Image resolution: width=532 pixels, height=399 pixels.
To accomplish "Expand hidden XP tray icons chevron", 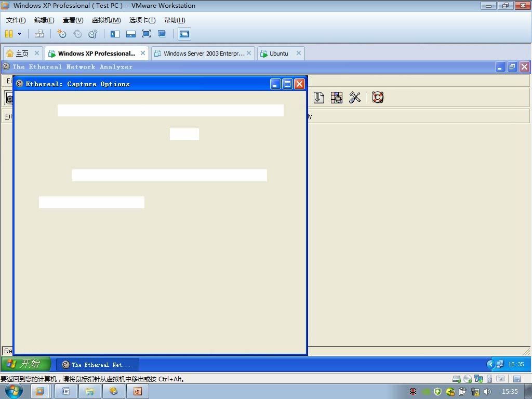I will 490,364.
